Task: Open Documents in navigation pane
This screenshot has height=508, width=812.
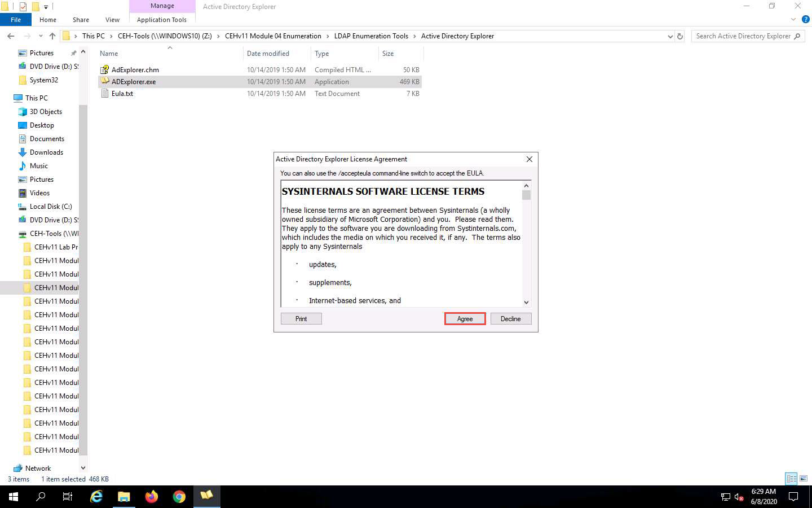Action: tap(47, 139)
